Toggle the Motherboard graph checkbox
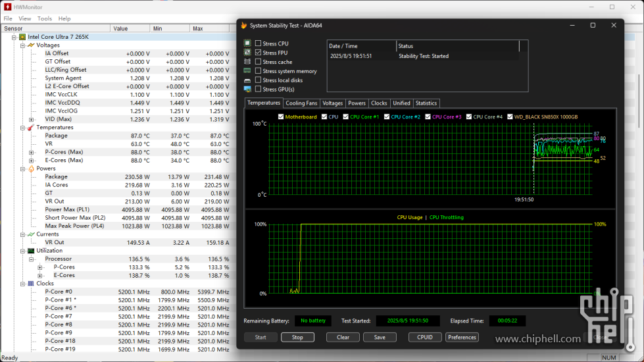Viewport: 644px width, 362px height. [x=281, y=116]
